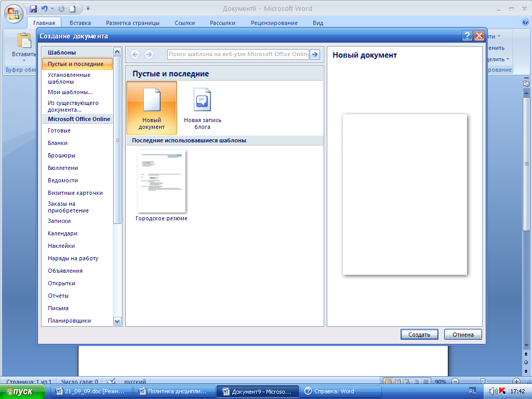532x399 pixels.
Task: Open the Вставить paste dropdown arrow
Action: tap(24, 61)
